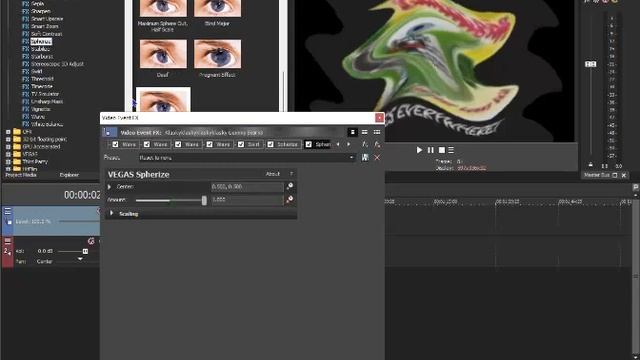Viewport: 640px width, 360px height.
Task: Open Spherize help question mark
Action: pyautogui.click(x=291, y=174)
